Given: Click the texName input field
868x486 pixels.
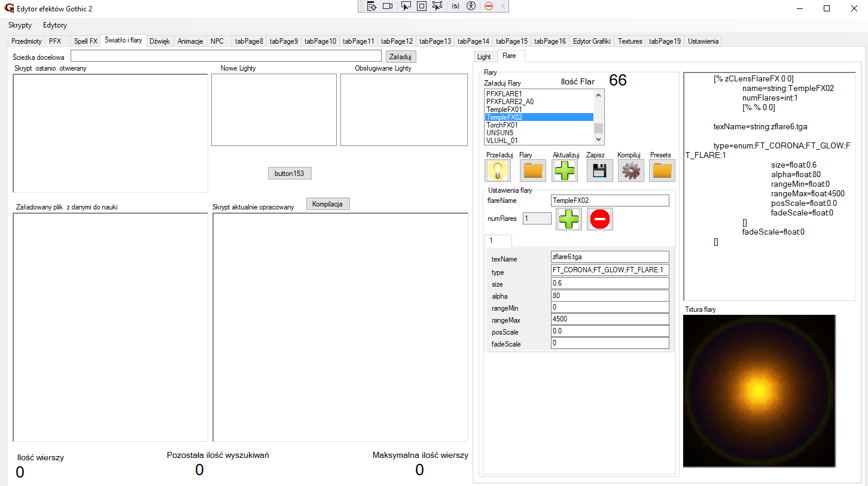Looking at the screenshot, I should click(x=609, y=257).
